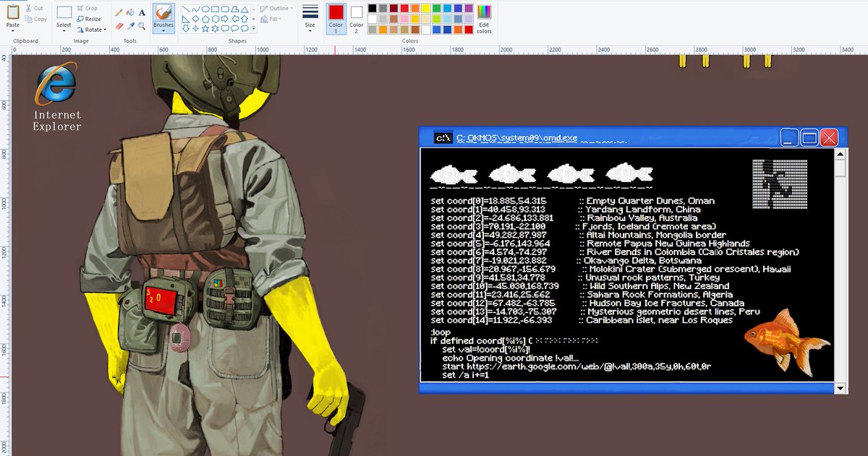Activate the Color picker tool
This screenshot has height=456, width=868.
[x=130, y=26]
